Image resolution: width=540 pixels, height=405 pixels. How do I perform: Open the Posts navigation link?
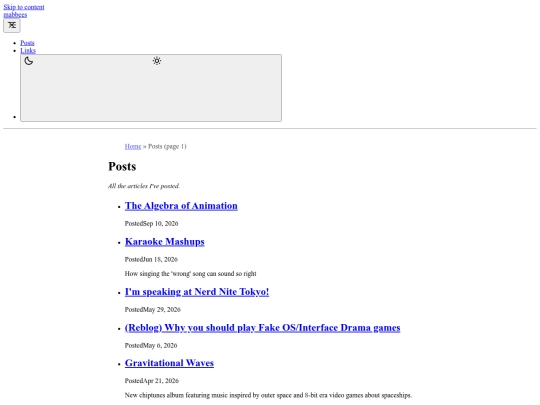point(27,43)
